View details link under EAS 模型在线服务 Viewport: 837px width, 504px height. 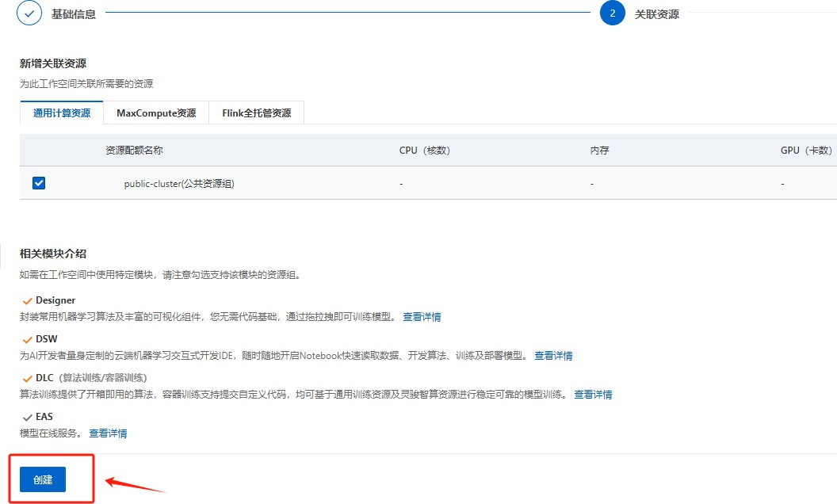coord(108,433)
